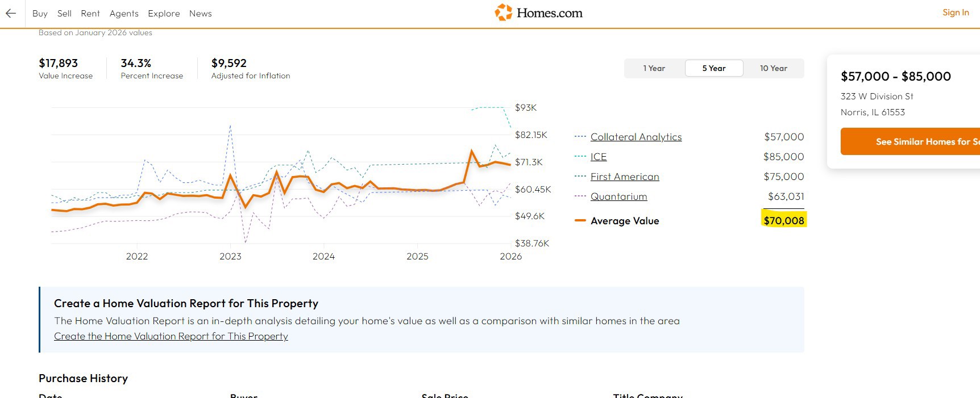Open the Rent menu

[x=90, y=14]
